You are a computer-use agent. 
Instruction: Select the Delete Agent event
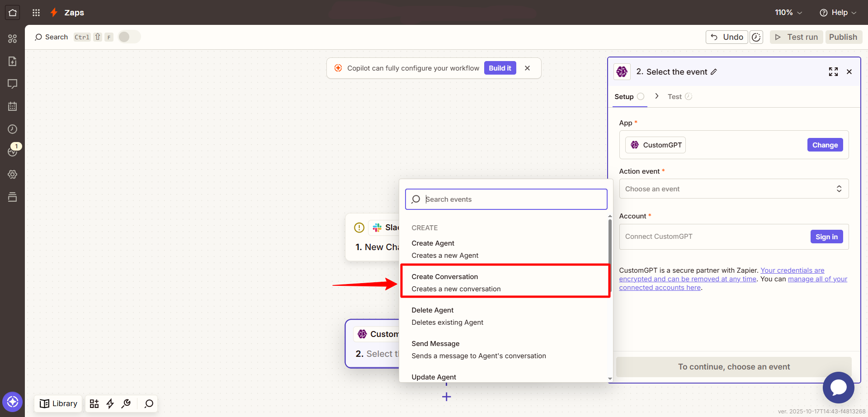pyautogui.click(x=505, y=316)
